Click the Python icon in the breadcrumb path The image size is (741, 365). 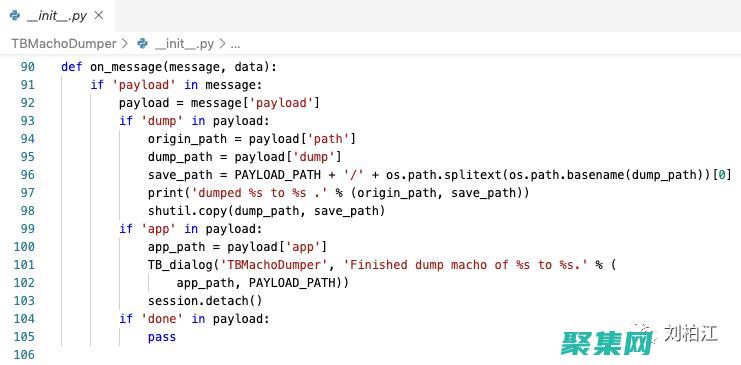point(142,44)
